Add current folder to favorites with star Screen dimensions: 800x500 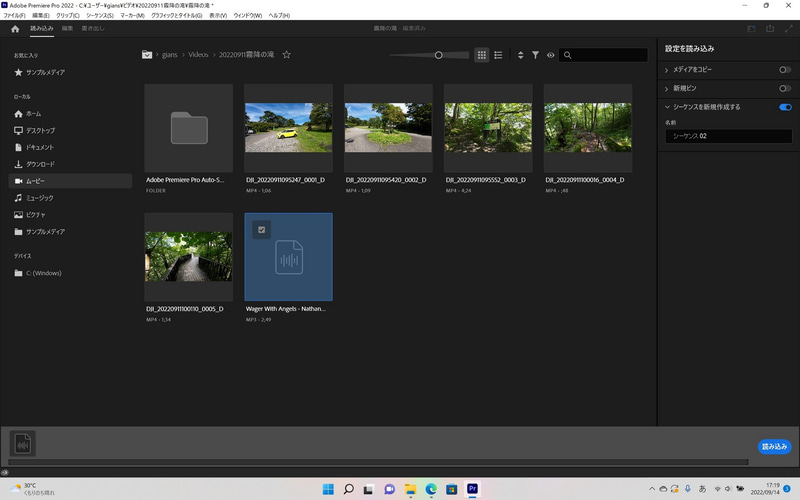pos(286,55)
